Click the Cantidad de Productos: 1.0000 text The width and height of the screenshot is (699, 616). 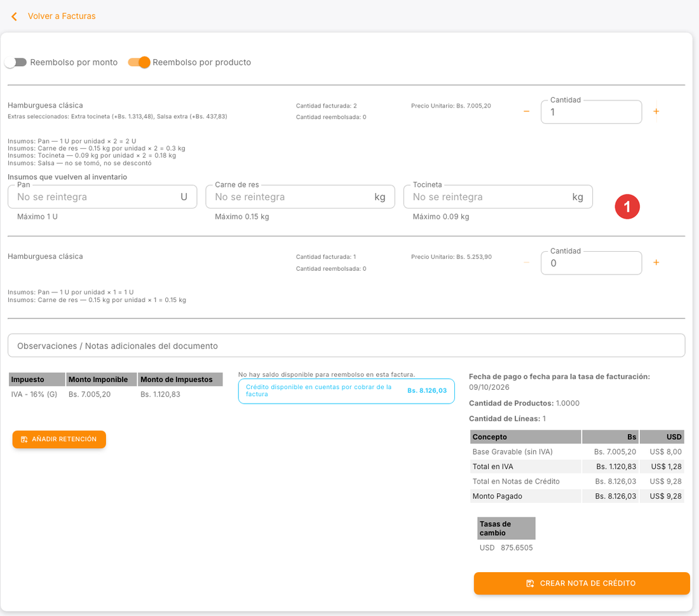[x=524, y=403]
